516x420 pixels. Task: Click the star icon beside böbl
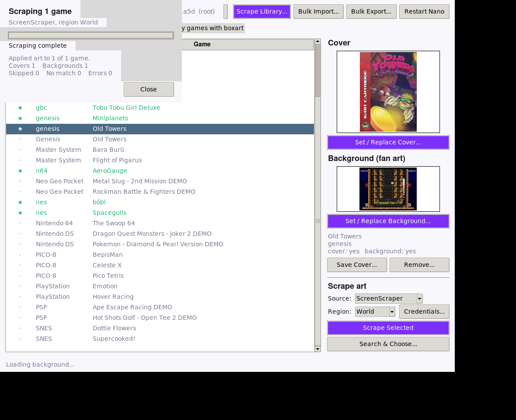20,203
